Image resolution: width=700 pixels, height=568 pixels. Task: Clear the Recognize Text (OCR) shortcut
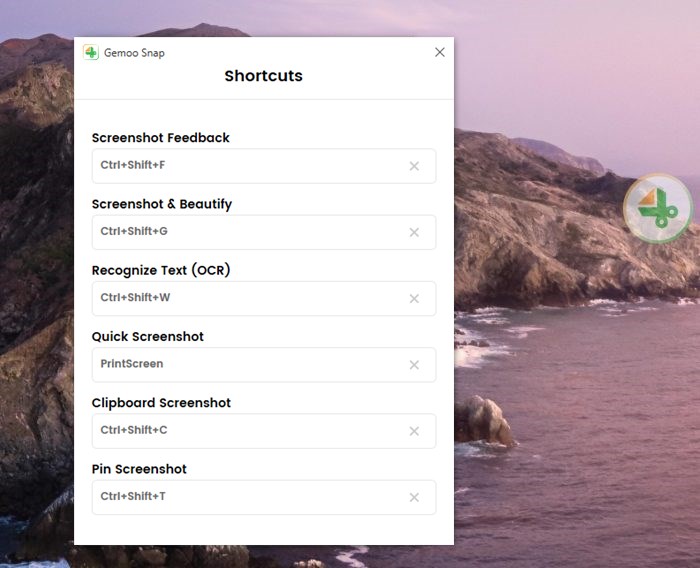click(414, 298)
